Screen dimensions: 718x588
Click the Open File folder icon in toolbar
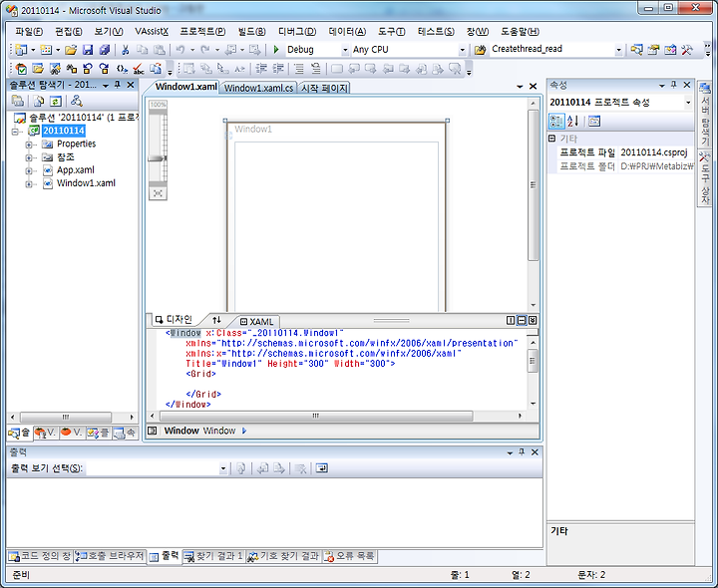(x=71, y=50)
